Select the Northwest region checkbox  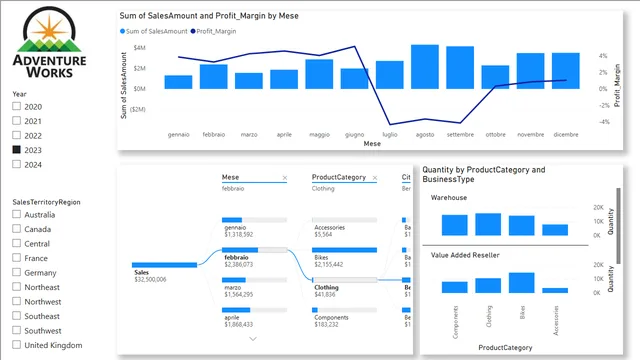[16, 301]
